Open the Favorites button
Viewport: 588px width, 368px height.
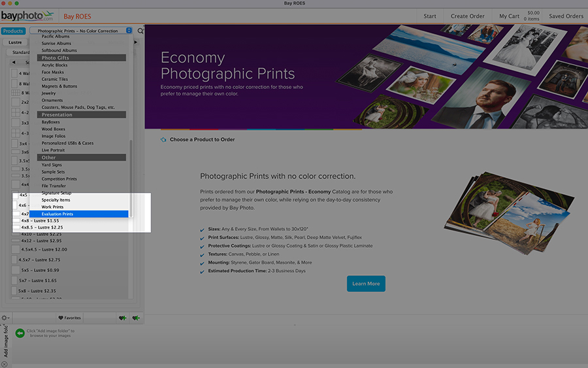pyautogui.click(x=69, y=318)
